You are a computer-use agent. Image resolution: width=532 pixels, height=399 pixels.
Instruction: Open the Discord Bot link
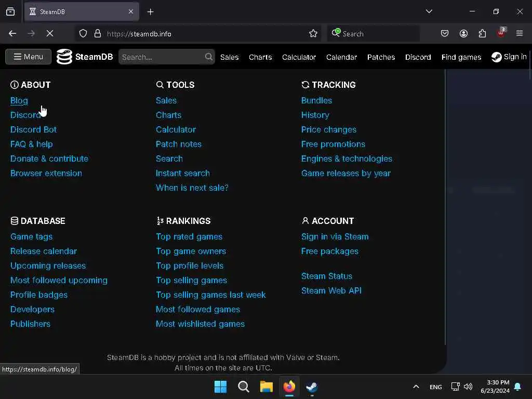coord(33,129)
